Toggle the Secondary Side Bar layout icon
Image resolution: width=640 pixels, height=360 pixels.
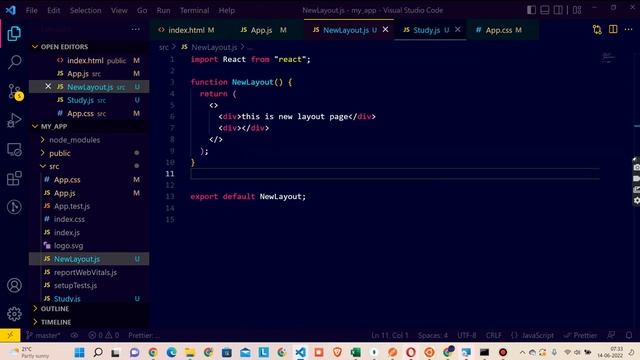pos(558,10)
